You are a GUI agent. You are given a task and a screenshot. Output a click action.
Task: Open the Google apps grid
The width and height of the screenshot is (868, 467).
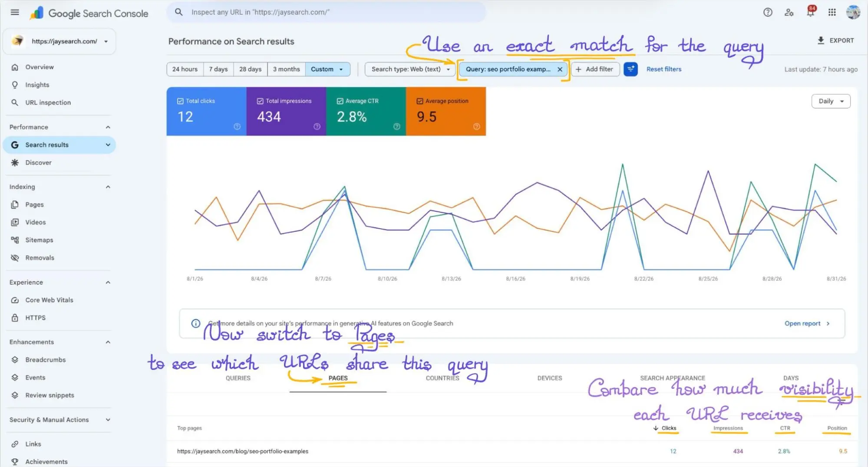coord(832,12)
